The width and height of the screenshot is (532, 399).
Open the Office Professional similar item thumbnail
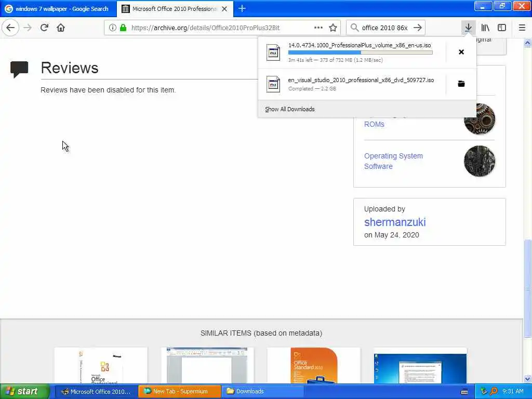[x=101, y=365]
